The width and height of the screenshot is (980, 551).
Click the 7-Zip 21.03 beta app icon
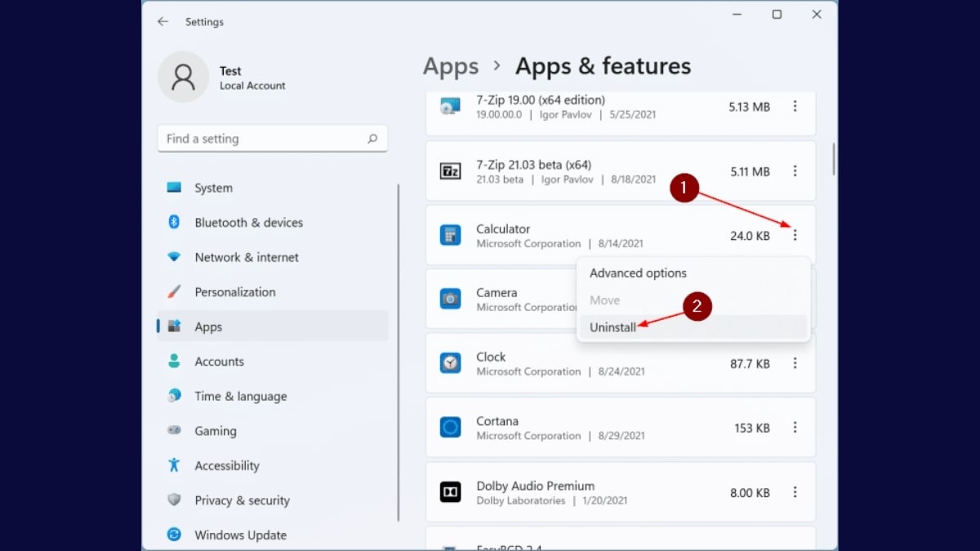click(x=450, y=171)
